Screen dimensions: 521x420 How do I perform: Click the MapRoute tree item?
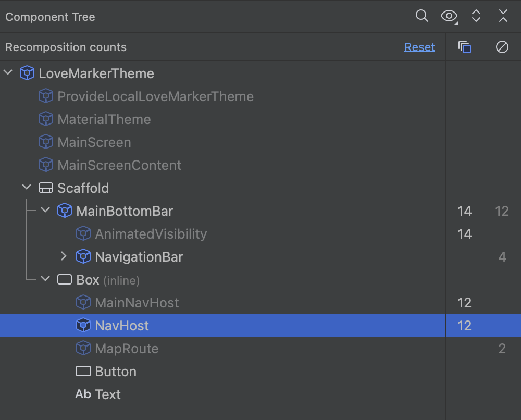[x=127, y=349]
